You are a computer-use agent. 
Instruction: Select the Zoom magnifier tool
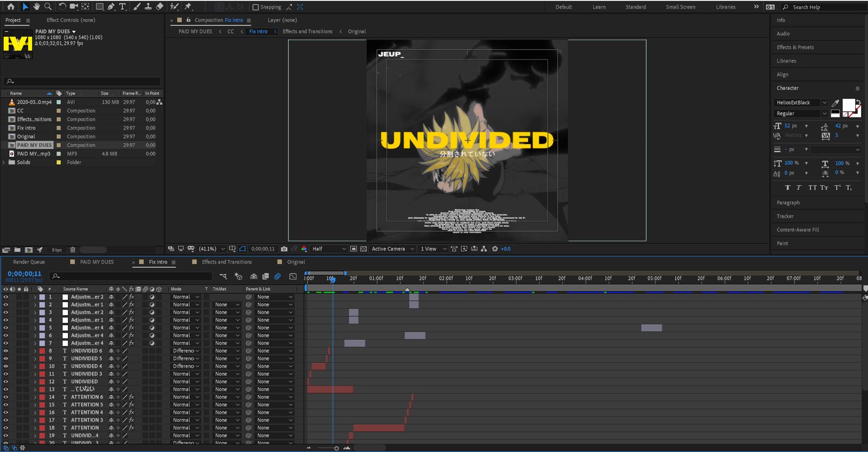(x=48, y=6)
